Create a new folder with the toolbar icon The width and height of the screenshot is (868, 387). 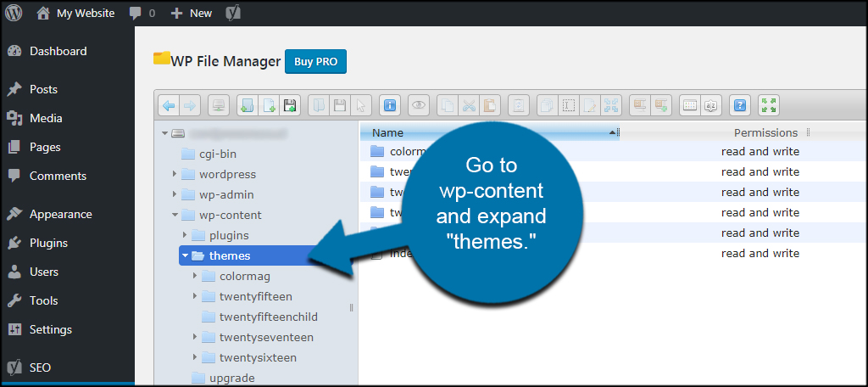(248, 104)
